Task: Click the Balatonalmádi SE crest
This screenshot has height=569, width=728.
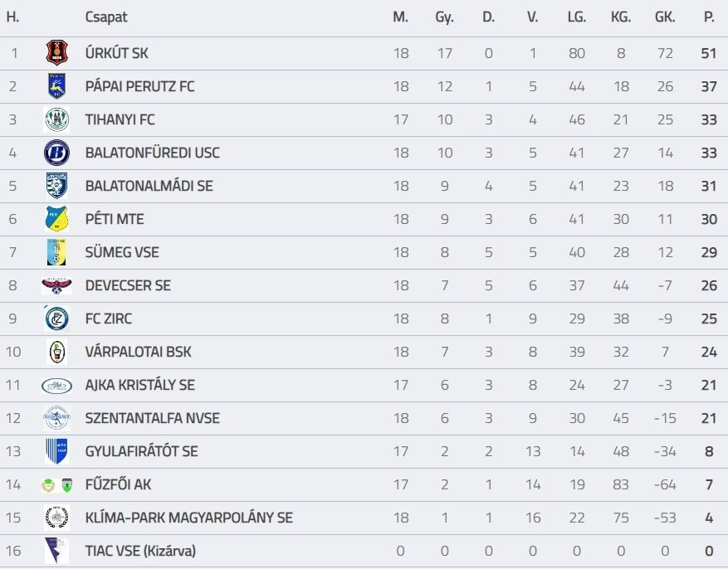Action: tap(56, 186)
